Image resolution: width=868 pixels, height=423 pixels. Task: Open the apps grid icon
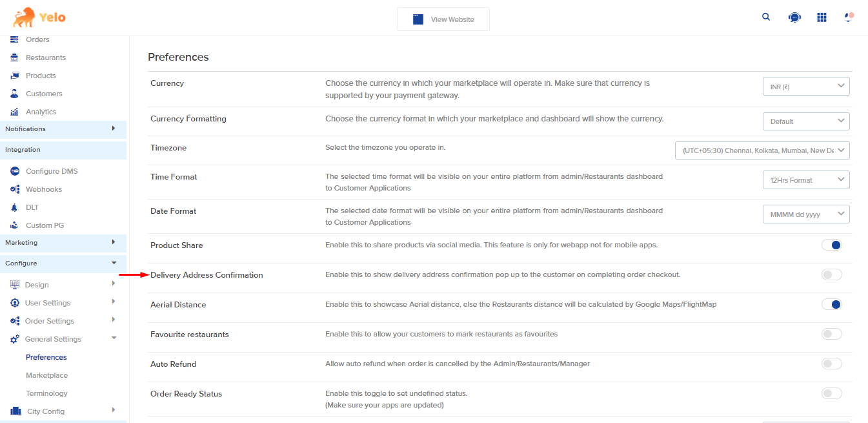coord(822,17)
